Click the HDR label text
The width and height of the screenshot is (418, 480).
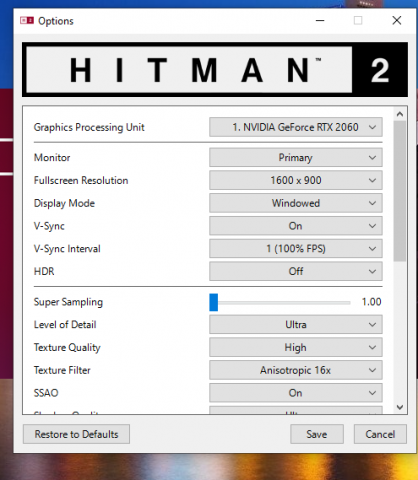[44, 271]
